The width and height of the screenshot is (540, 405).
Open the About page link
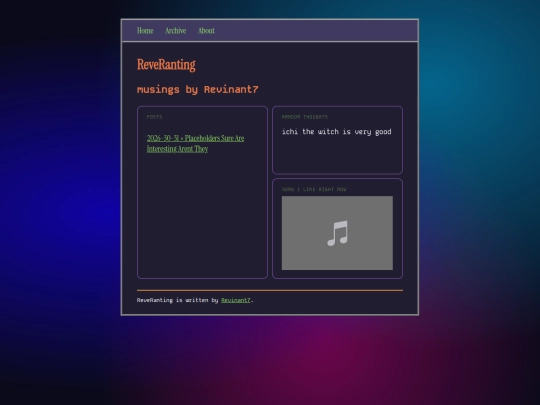(206, 31)
